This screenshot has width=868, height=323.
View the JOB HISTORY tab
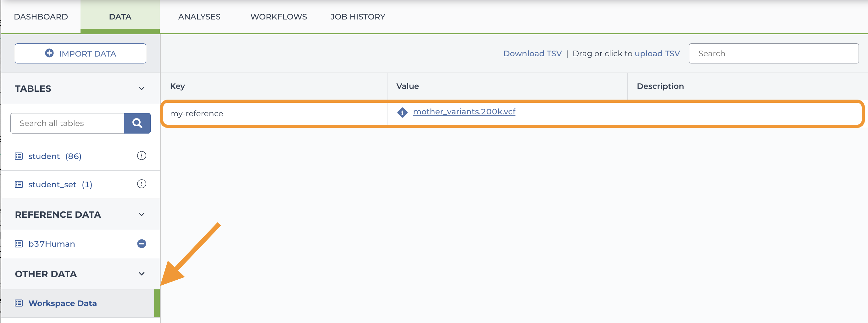pos(358,17)
